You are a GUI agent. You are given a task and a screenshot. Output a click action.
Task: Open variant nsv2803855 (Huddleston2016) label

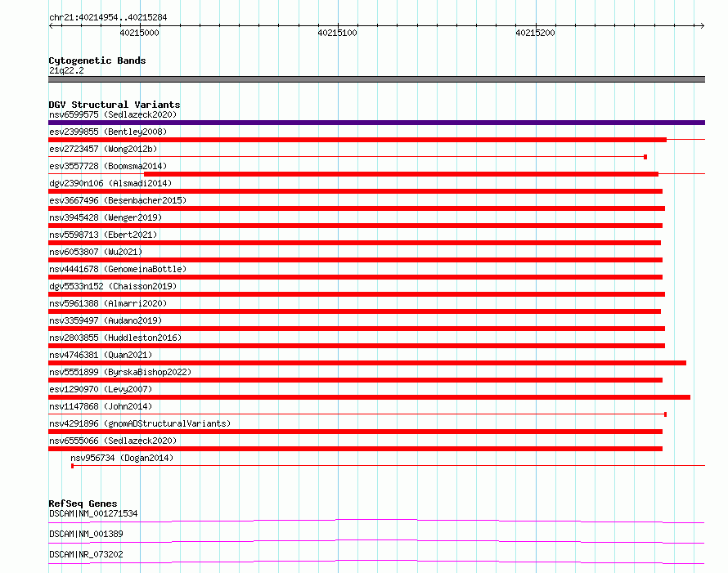click(115, 338)
